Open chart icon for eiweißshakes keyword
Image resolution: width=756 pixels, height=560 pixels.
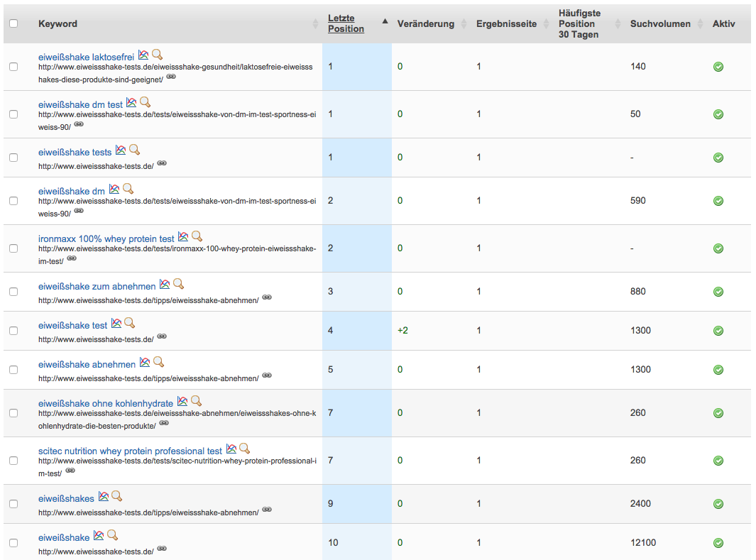(104, 496)
